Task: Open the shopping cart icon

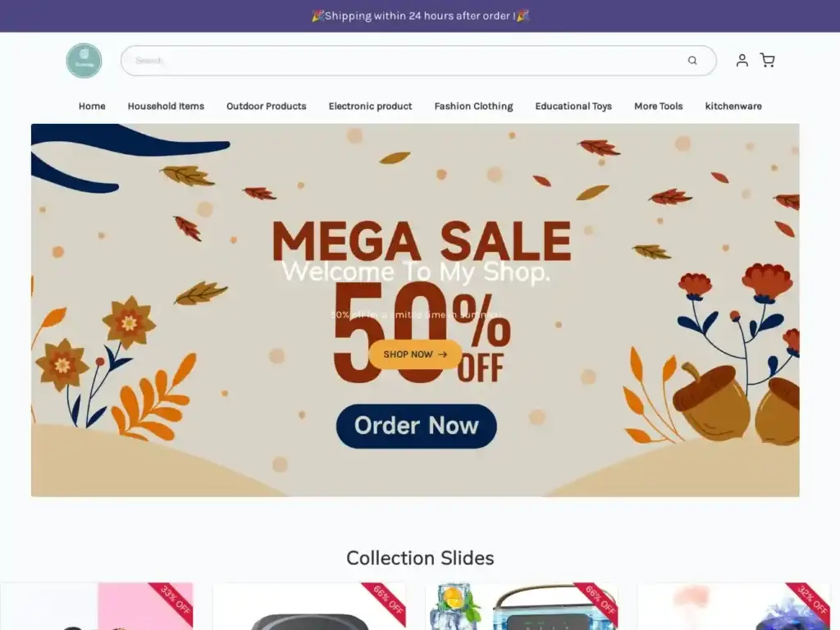Action: tap(767, 61)
